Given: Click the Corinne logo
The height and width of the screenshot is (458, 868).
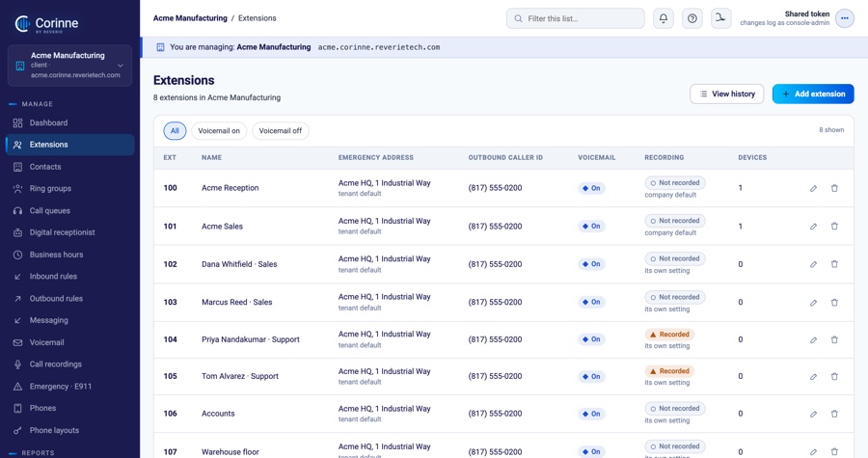Looking at the screenshot, I should [46, 23].
